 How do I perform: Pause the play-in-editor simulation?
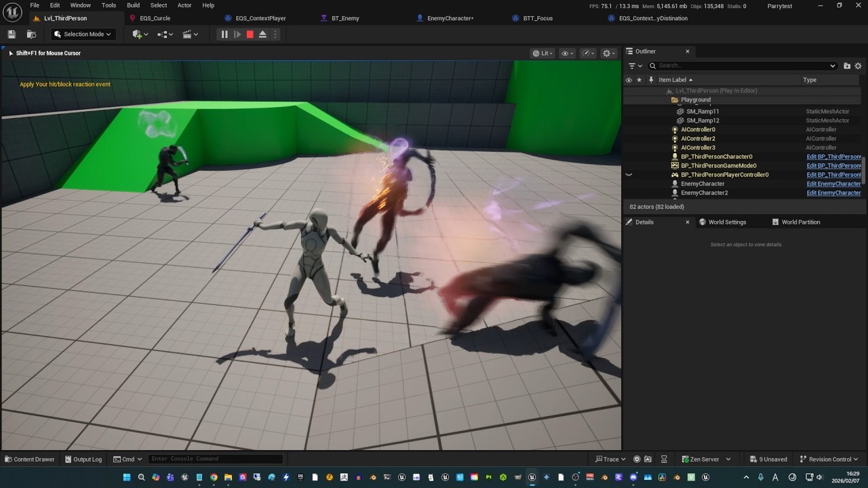click(224, 34)
